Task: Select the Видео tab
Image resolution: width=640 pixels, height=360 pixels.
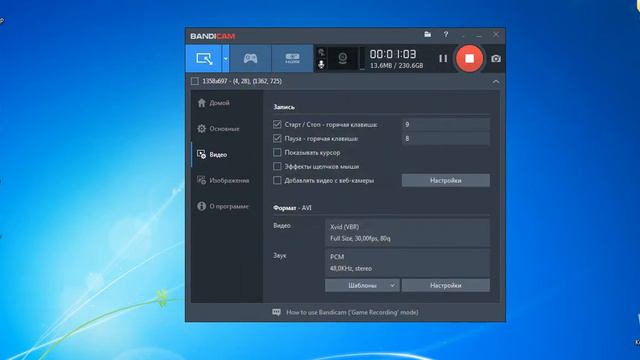Action: tap(212, 154)
